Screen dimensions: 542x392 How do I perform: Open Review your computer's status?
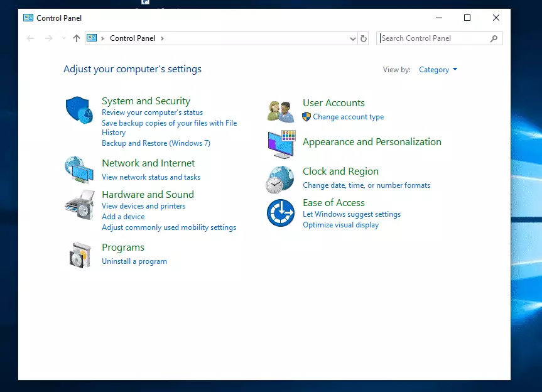click(152, 112)
